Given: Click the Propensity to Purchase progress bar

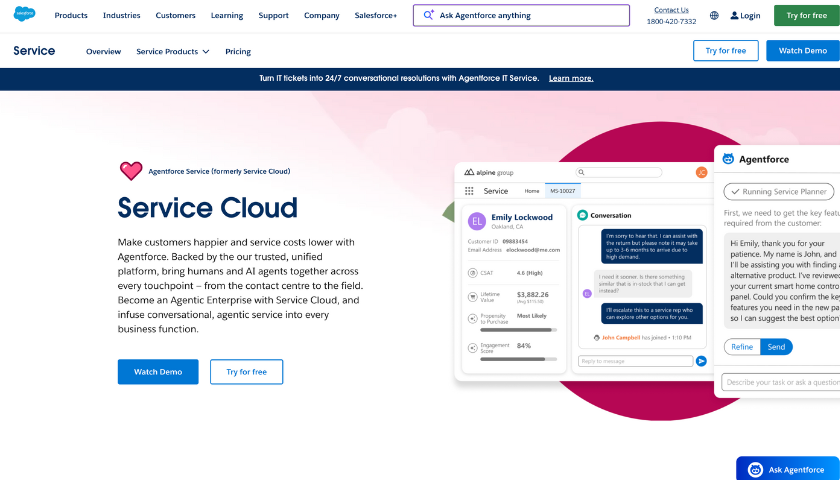Looking at the screenshot, I should point(519,330).
